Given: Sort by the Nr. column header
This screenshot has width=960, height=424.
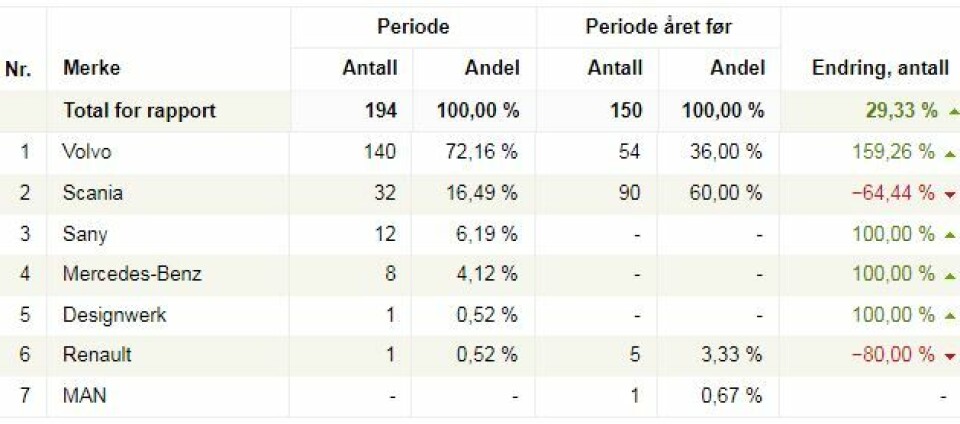Looking at the screenshot, I should [18, 69].
